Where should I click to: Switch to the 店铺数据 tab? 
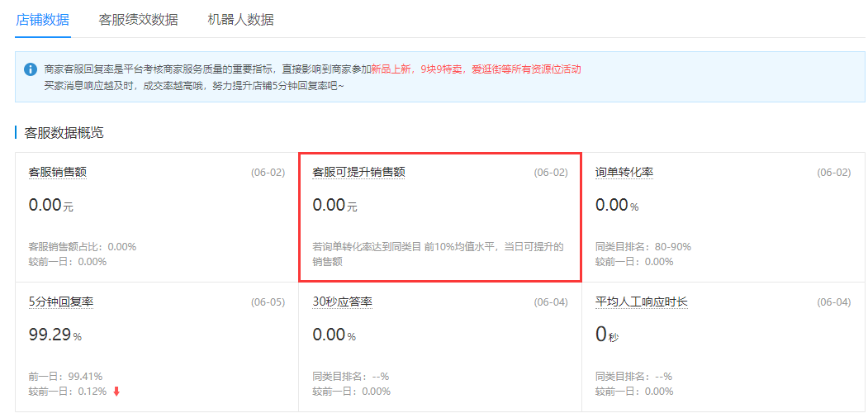point(43,20)
